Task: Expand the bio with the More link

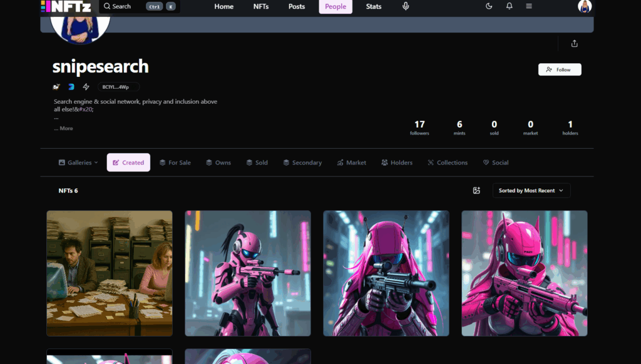Action: click(x=63, y=128)
